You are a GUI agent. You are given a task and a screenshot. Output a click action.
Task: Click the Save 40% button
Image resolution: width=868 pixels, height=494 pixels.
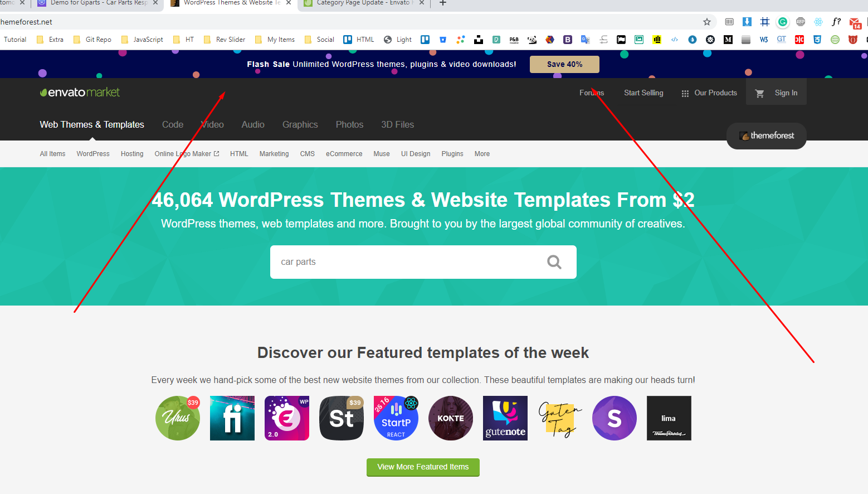pos(564,64)
